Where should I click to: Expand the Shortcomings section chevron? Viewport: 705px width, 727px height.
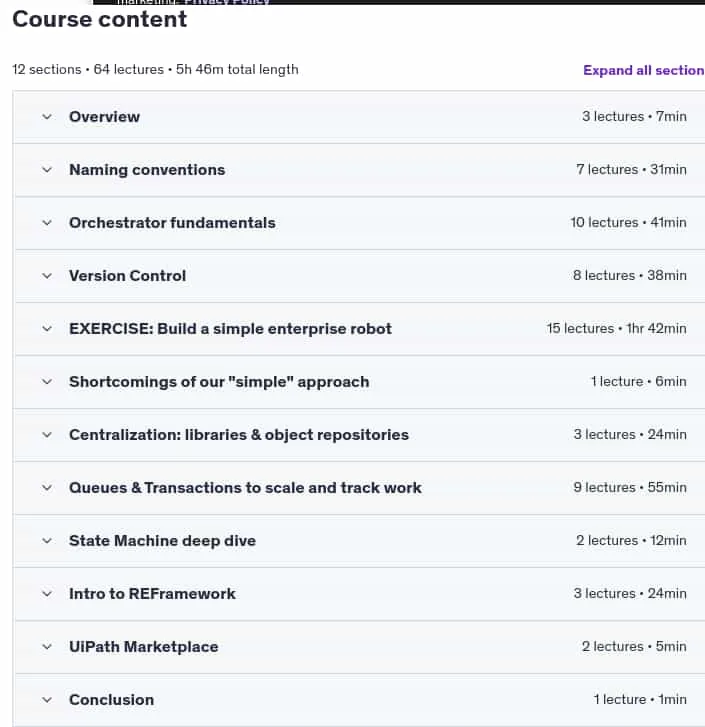[x=47, y=382]
